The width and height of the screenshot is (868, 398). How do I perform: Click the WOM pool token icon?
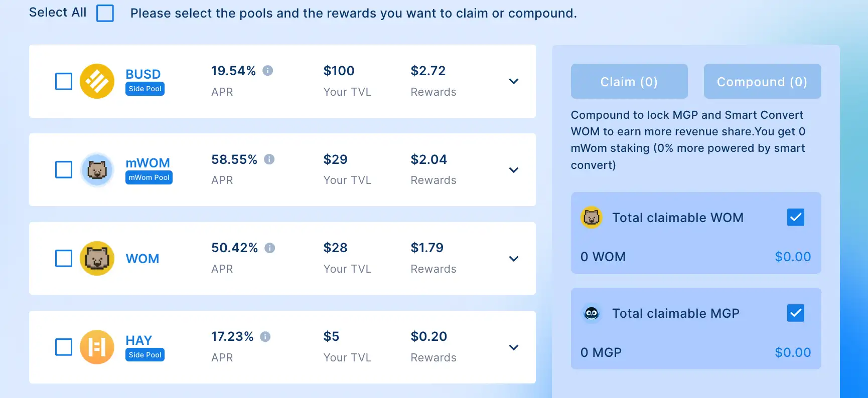point(97,259)
